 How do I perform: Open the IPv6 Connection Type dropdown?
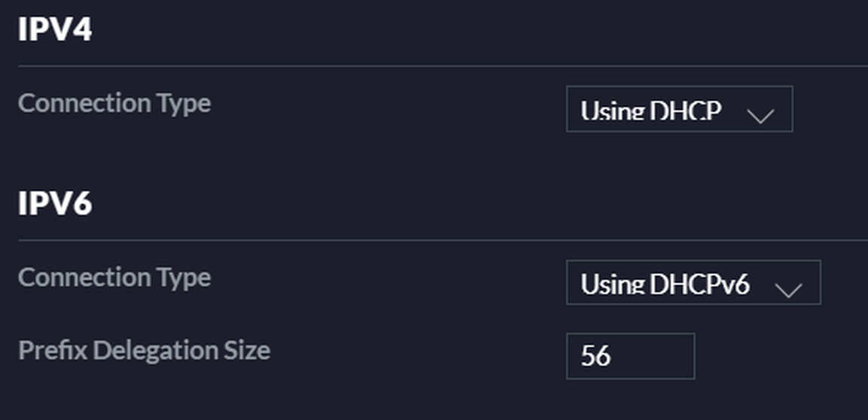pos(693,283)
